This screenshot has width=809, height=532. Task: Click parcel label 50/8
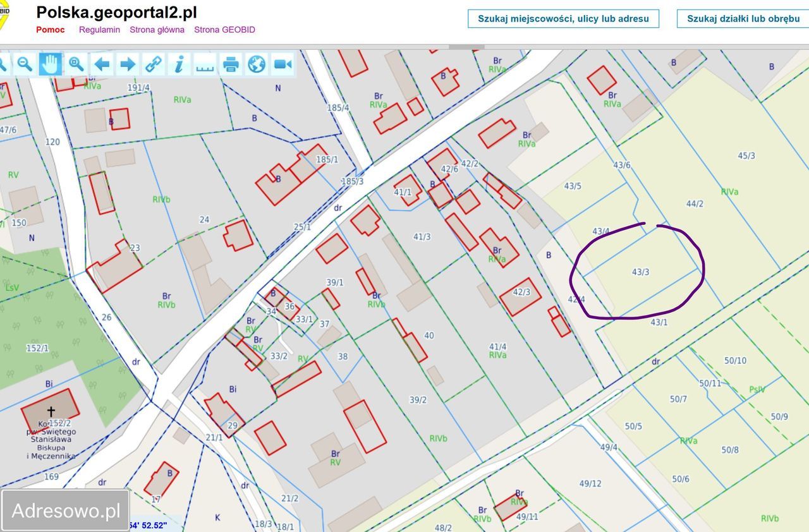730,450
